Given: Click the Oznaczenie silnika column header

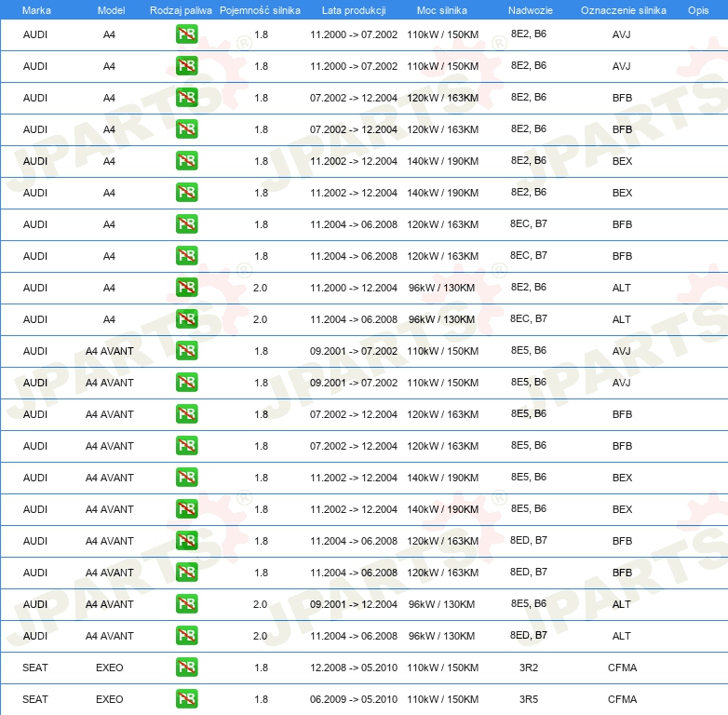Looking at the screenshot, I should pos(623,10).
